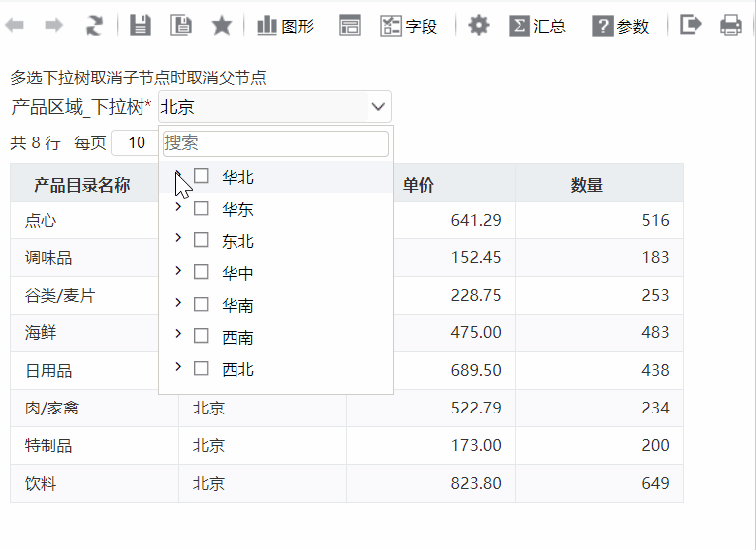Click the 搜索 search input field
756x550 pixels.
coord(276,143)
